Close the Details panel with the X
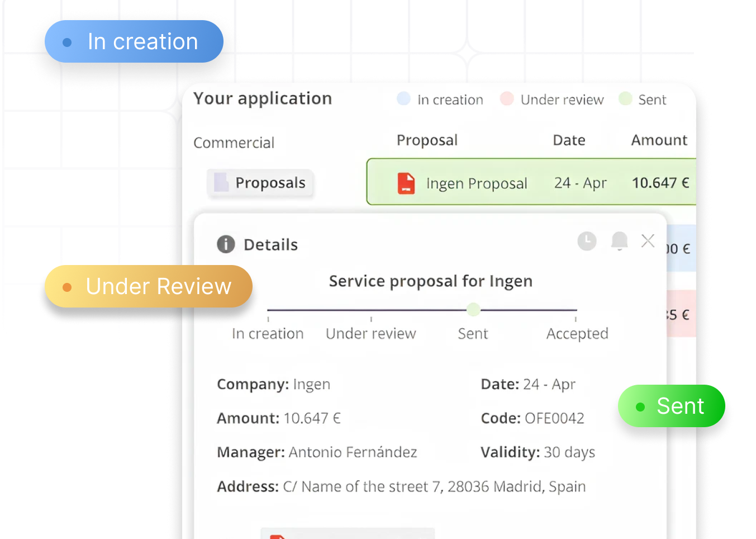756x539 pixels. (x=648, y=241)
